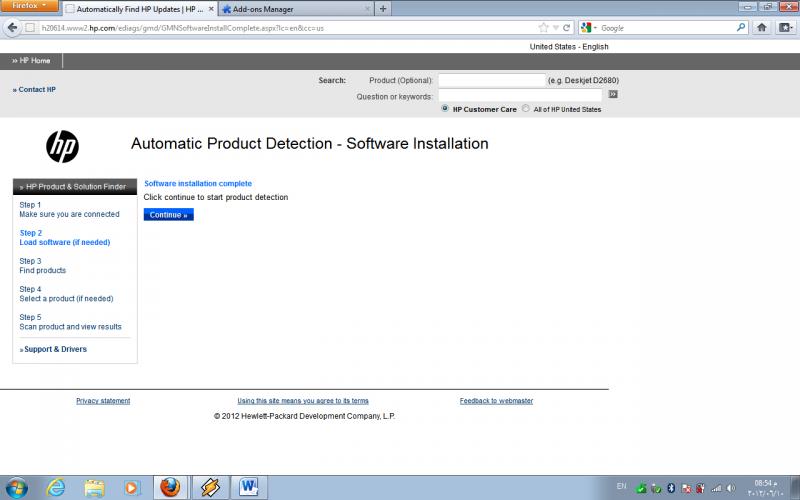Open Windows Media Player taskbar icon

pyautogui.click(x=132, y=488)
